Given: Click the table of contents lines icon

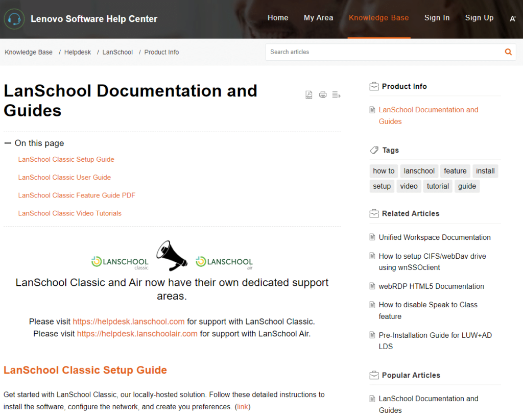Looking at the screenshot, I should [336, 95].
